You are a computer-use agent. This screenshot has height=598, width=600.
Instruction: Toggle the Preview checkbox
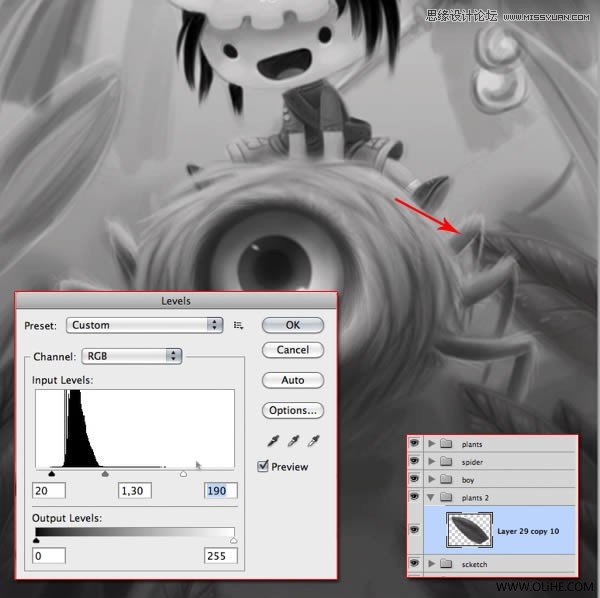263,466
